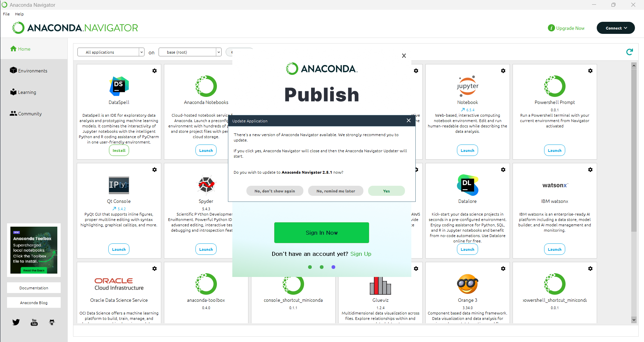Install DataSpell
644x342 pixels.
[x=119, y=151]
